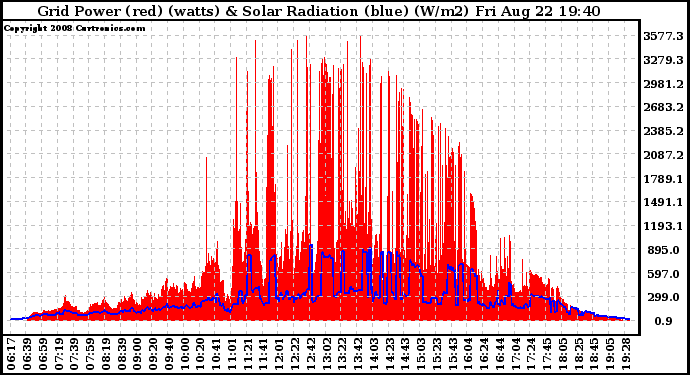This screenshot has width=690, height=375.
Task: Click the y-axis value 3577.3
Action: (664, 36)
